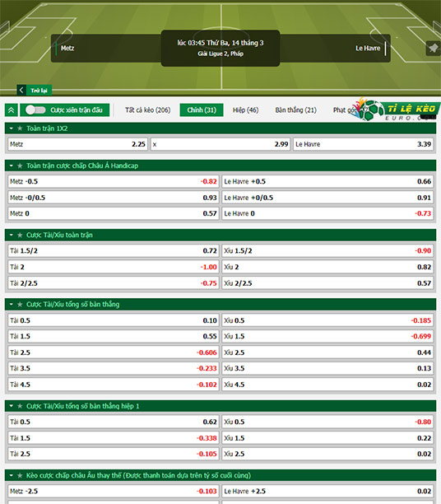Click the pin icon beside the match banner

(433, 49)
